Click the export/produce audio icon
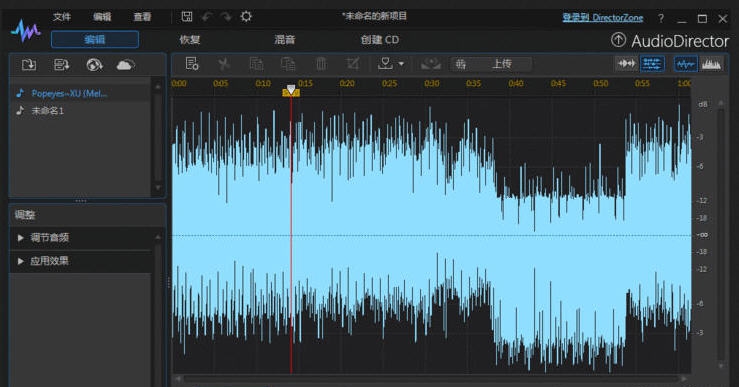 (385, 63)
